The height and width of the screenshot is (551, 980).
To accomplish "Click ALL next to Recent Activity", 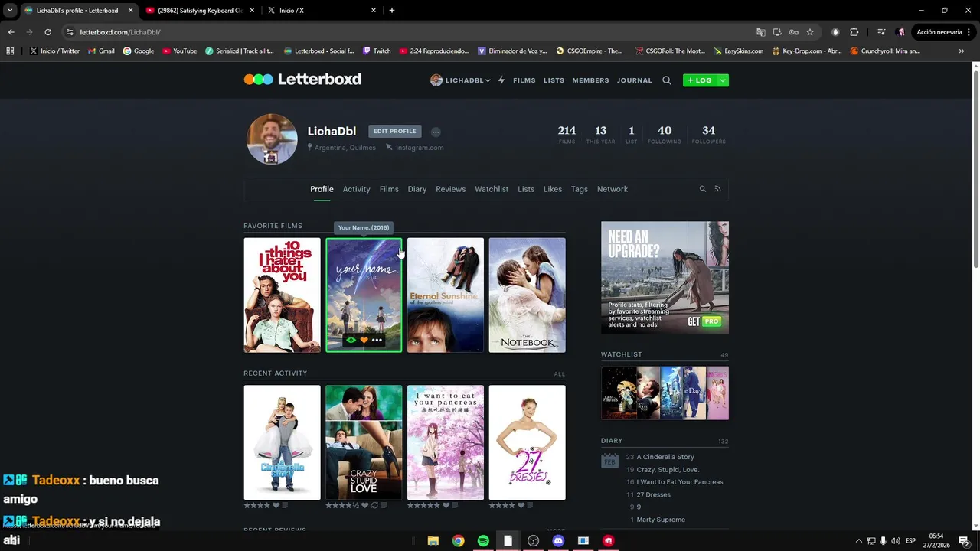I will click(560, 374).
